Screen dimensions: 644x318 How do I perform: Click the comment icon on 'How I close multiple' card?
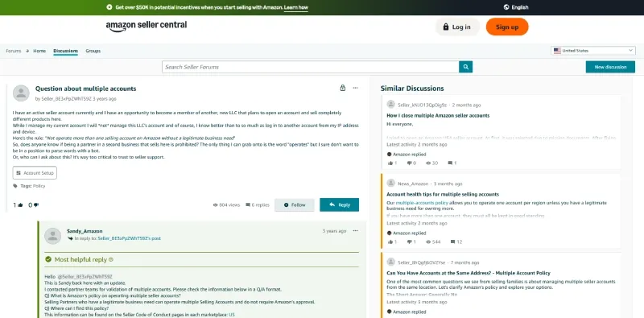[450, 163]
